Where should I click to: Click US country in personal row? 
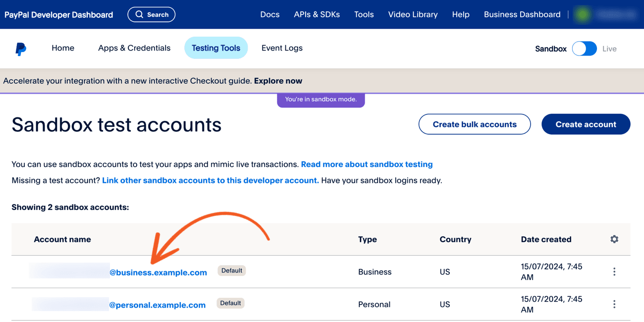coord(445,304)
